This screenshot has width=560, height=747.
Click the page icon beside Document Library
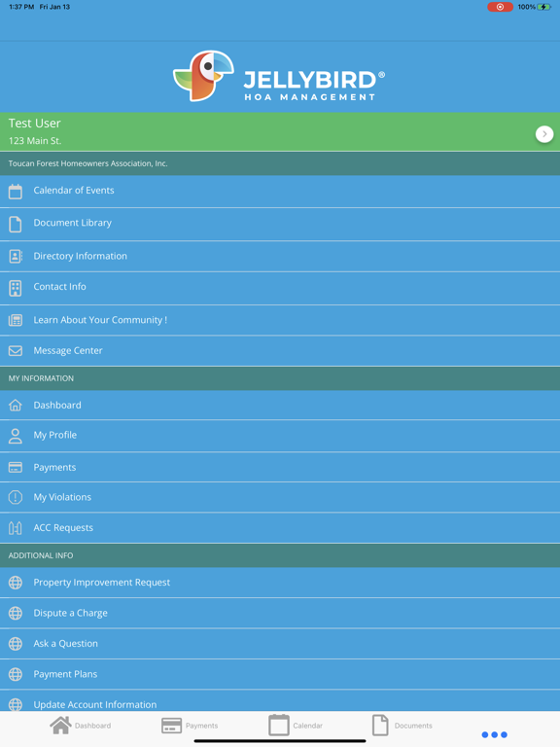[x=16, y=224]
